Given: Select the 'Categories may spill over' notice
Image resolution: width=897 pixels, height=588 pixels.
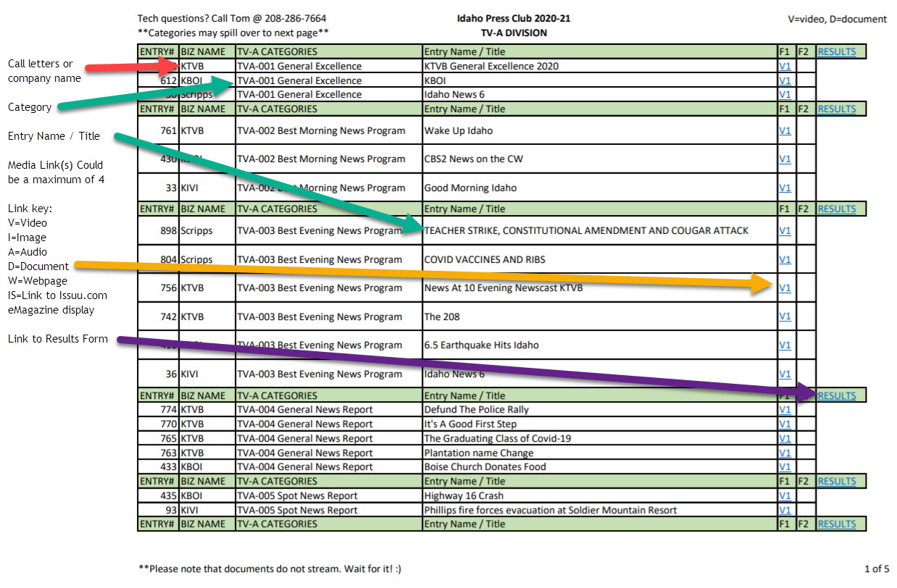Looking at the screenshot, I should pyautogui.click(x=233, y=33).
